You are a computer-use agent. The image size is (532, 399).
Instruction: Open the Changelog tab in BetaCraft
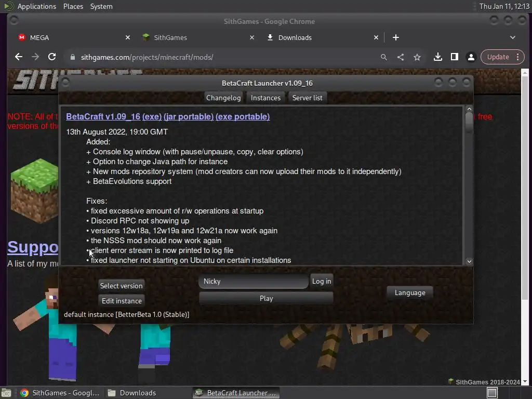click(223, 98)
